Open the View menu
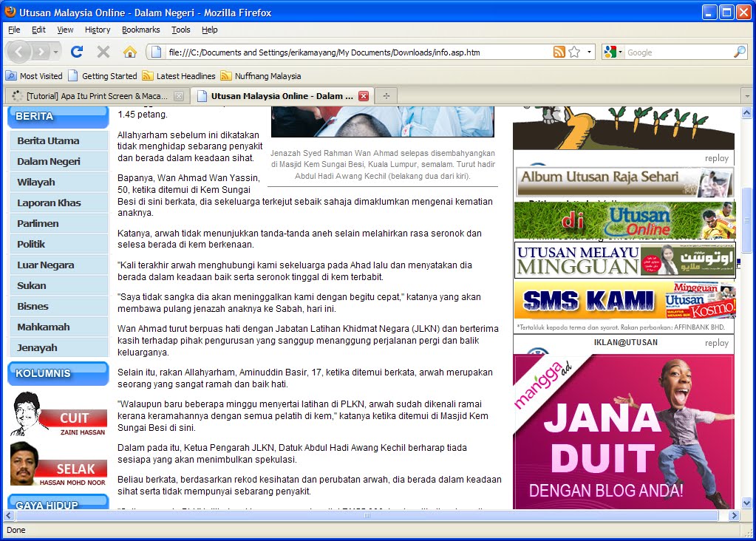Image resolution: width=756 pixels, height=541 pixels. pyautogui.click(x=65, y=30)
